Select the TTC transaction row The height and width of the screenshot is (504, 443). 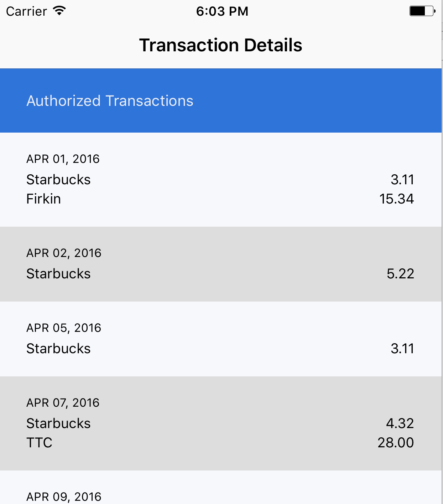pos(220,443)
